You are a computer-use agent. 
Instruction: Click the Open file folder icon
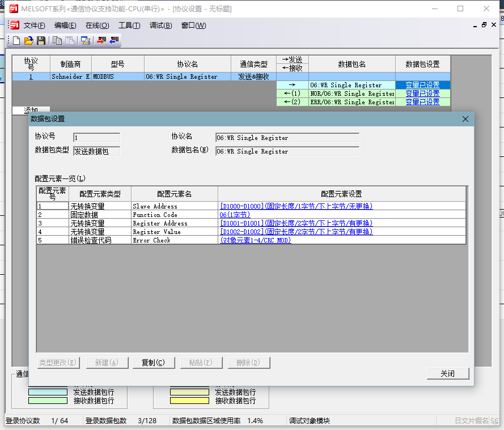(28, 40)
